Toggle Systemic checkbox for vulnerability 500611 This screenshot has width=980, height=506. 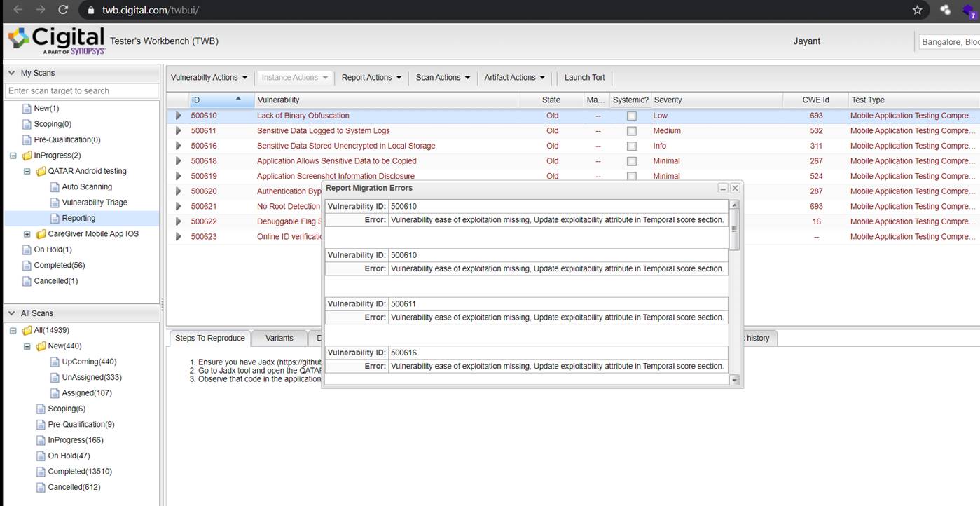[x=631, y=131]
